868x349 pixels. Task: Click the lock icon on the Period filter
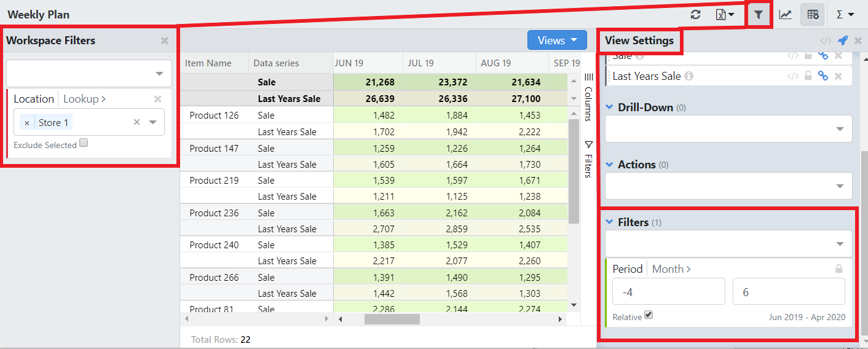coord(838,269)
